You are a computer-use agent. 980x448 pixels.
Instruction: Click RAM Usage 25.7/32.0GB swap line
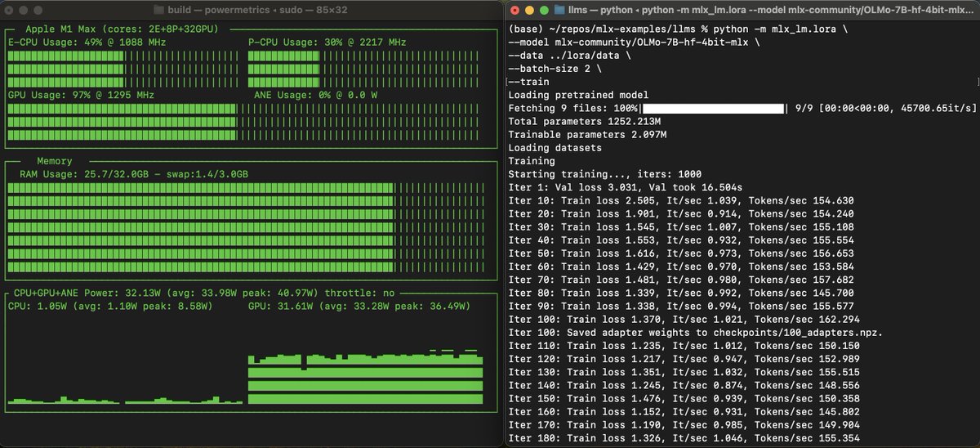pyautogui.click(x=134, y=174)
